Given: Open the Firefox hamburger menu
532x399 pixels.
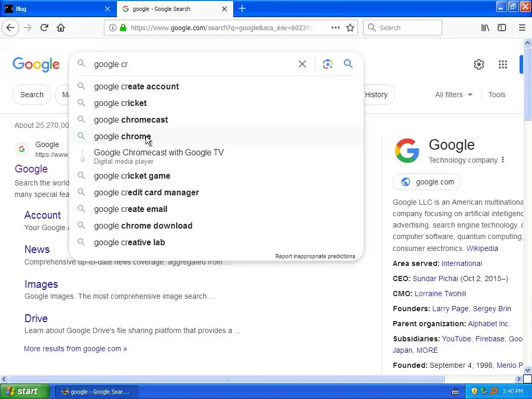Looking at the screenshot, I should point(522,28).
